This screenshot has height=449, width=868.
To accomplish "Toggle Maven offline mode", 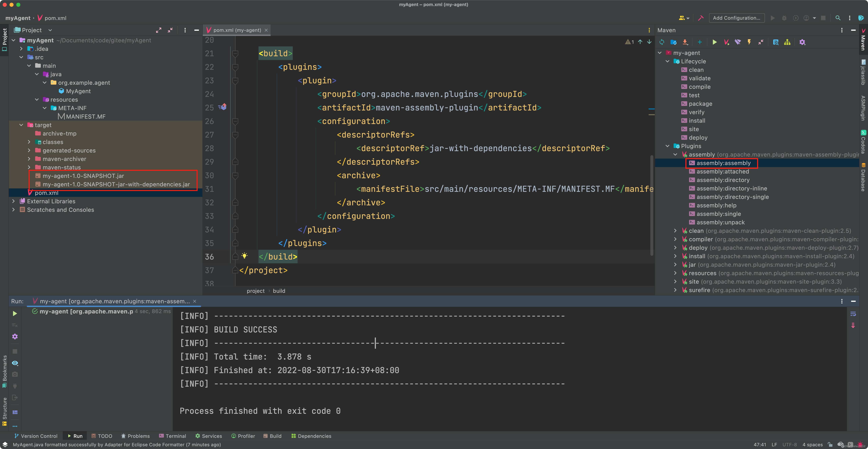I will pyautogui.click(x=738, y=42).
